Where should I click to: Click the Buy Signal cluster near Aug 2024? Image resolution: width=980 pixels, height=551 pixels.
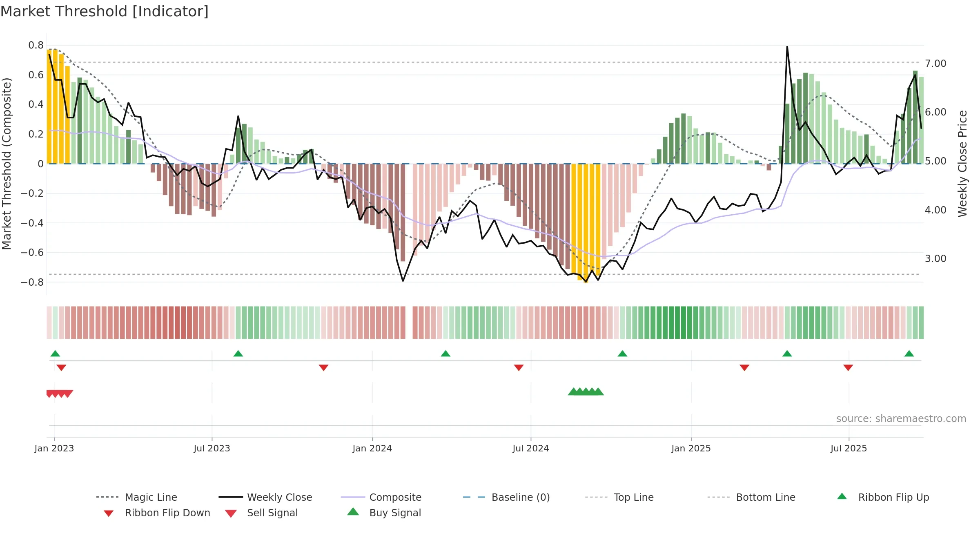(x=586, y=391)
